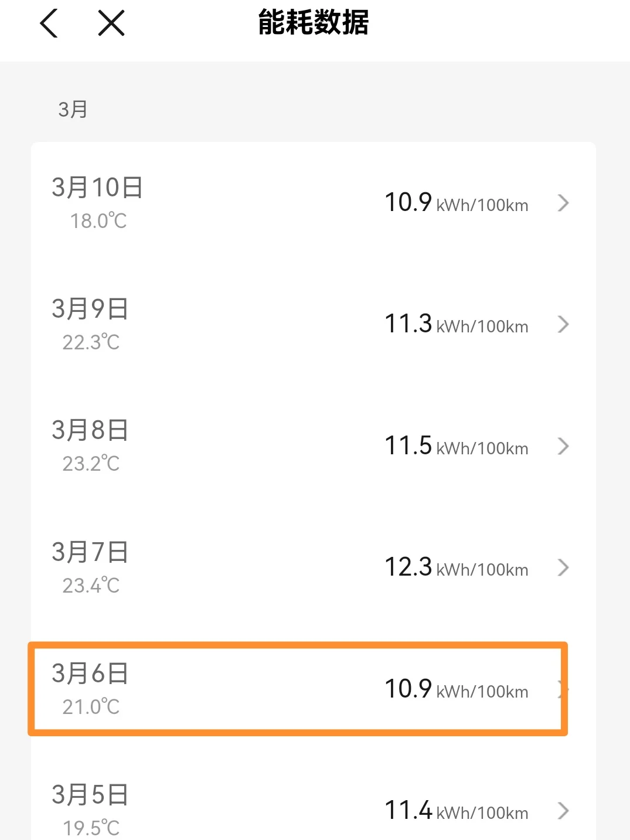Expand the 3月9日 entry chevron
This screenshot has width=630, height=840.
coord(563,324)
